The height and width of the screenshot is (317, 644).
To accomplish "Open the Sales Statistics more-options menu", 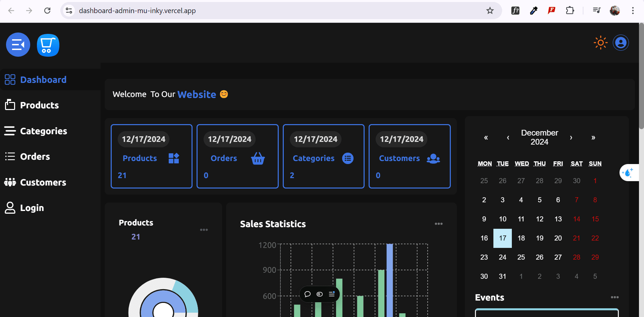I will [x=439, y=224].
